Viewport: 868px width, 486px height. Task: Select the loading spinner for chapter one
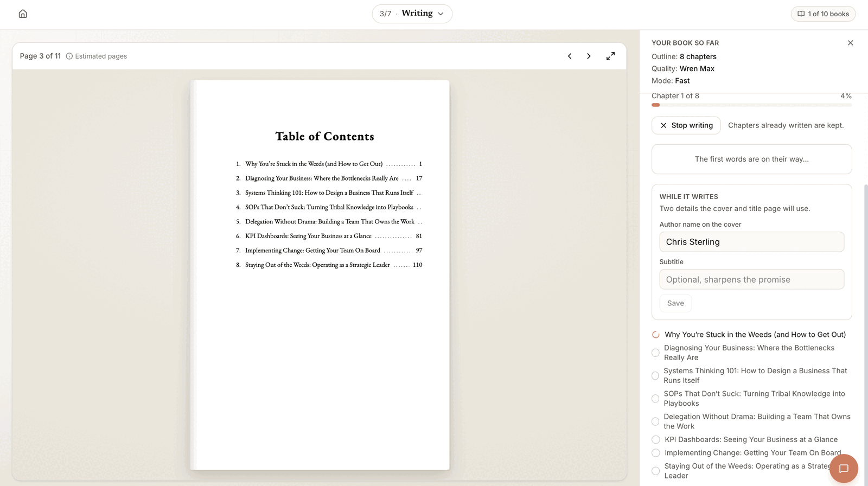(656, 335)
